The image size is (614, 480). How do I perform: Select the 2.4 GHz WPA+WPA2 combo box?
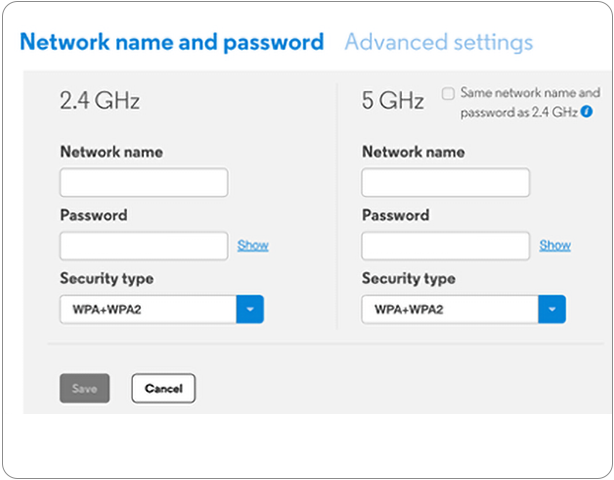pos(162,309)
